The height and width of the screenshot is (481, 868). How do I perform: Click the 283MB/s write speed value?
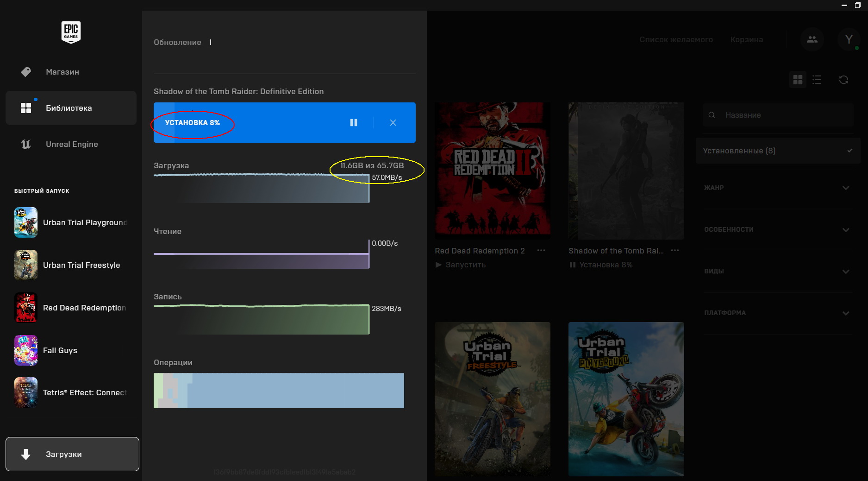click(x=387, y=309)
